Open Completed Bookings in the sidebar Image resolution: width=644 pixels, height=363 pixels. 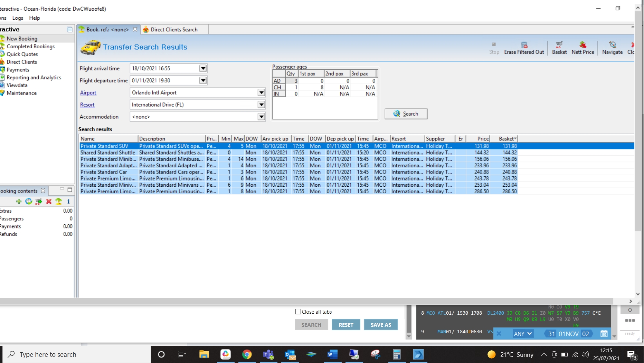[x=30, y=46]
